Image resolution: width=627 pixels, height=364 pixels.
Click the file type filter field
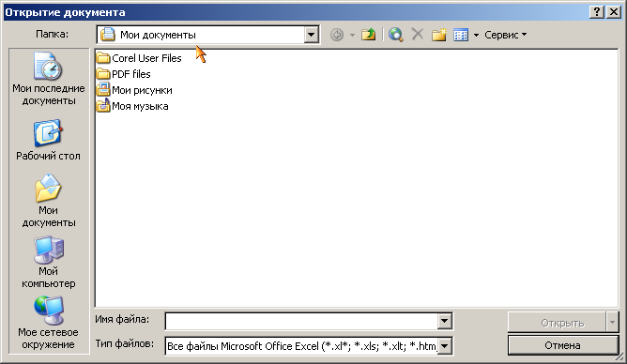(x=302, y=346)
